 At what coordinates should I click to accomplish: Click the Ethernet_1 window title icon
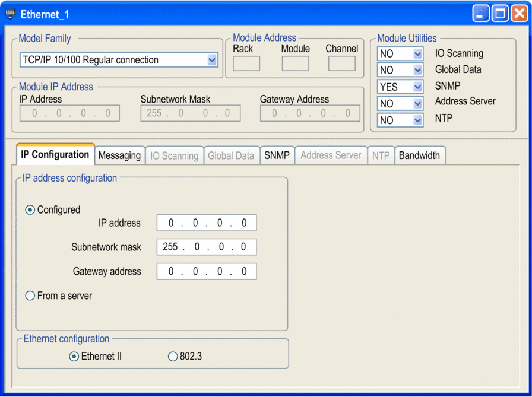pos(10,14)
